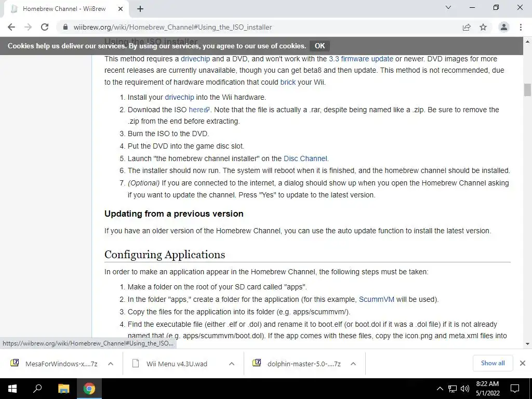Screen dimensions: 532x399
Task: Click step 3 Burn the ISO to the DVD
Action: pyautogui.click(x=168, y=134)
